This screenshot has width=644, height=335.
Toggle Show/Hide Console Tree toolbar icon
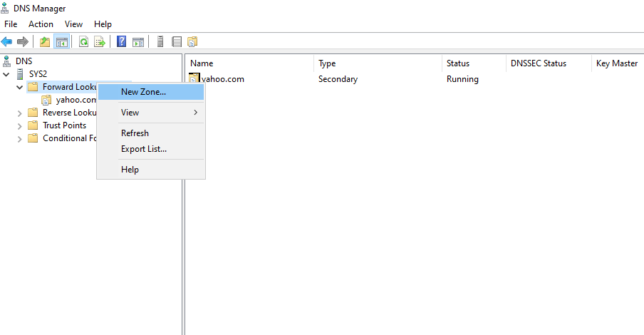pos(62,41)
